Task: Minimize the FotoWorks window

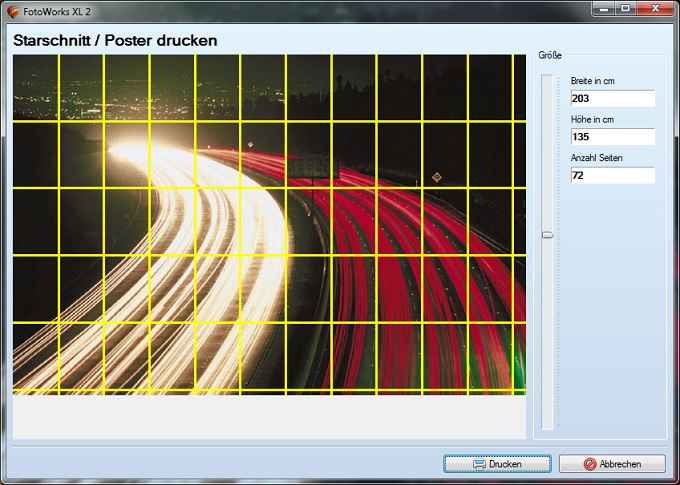Action: (603, 8)
